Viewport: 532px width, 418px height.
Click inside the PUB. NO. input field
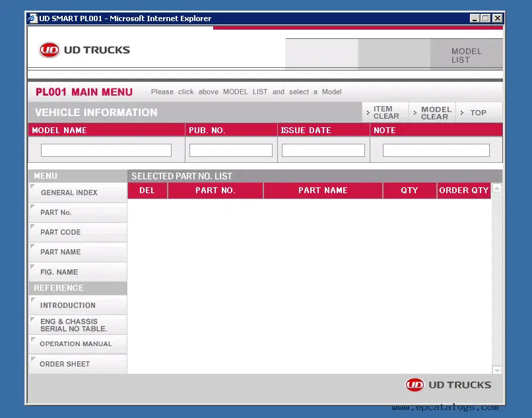coord(230,150)
